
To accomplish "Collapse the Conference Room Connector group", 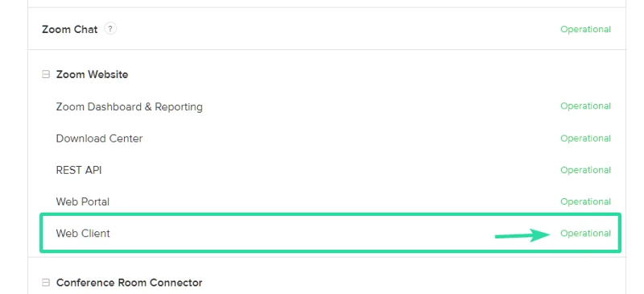I will point(46,283).
